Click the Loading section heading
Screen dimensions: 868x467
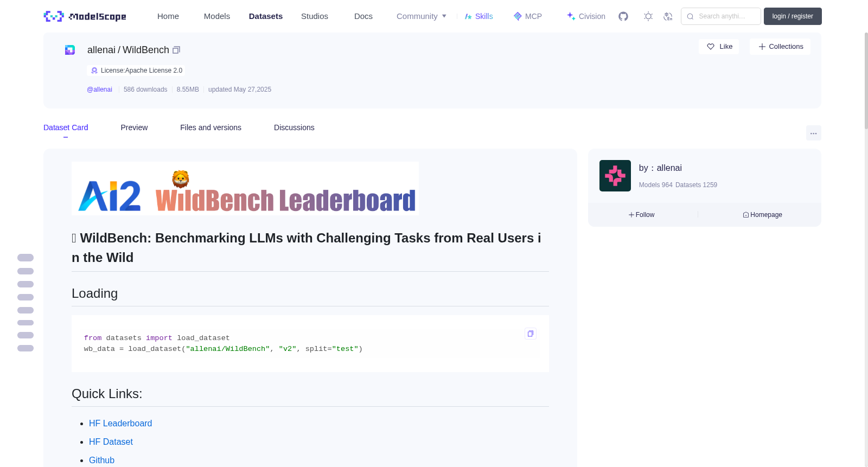point(95,293)
